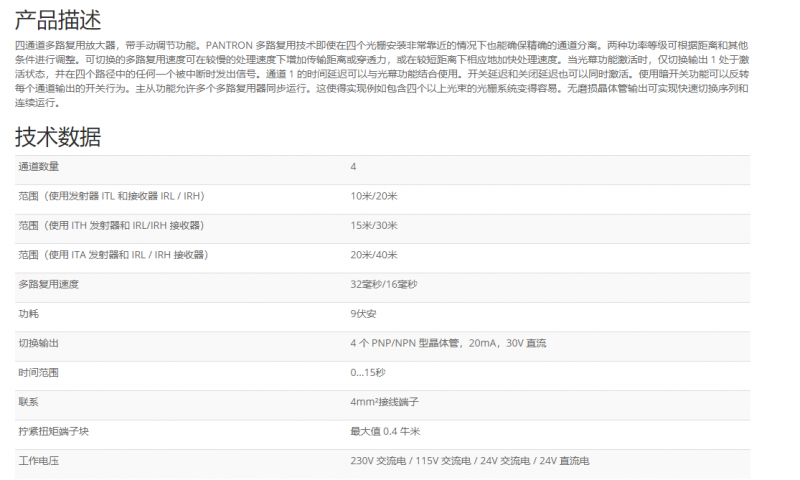The image size is (800, 480).
Task: Select the 多路复用速度 row label
Action: pos(48,285)
